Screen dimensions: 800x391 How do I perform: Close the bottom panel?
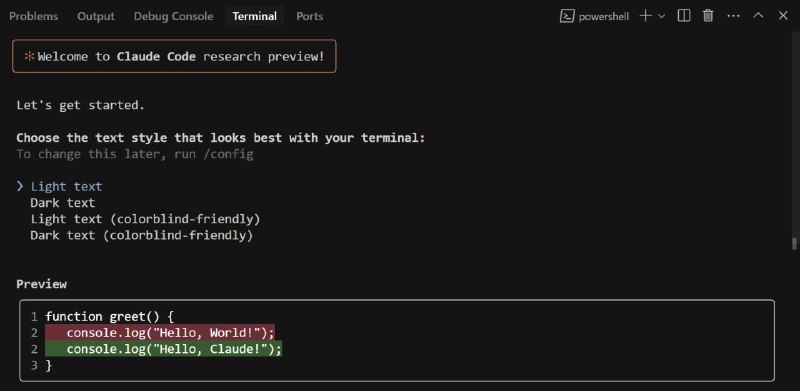[783, 16]
